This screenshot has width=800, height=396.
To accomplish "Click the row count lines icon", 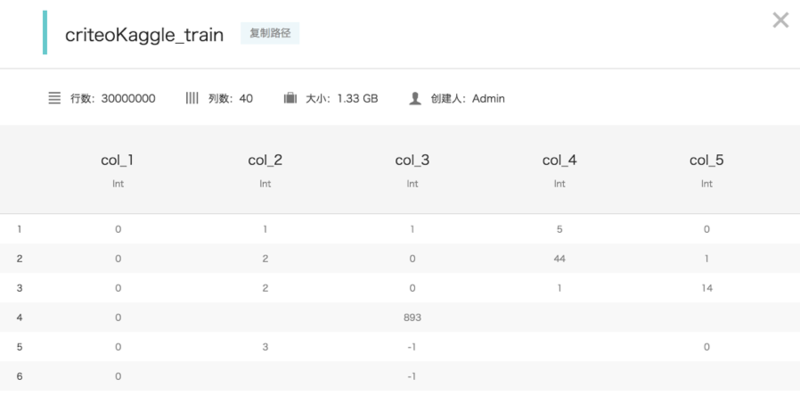I will point(55,98).
